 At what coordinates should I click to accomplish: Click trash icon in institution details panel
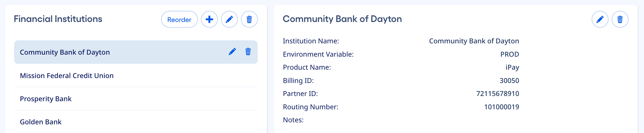(620, 19)
